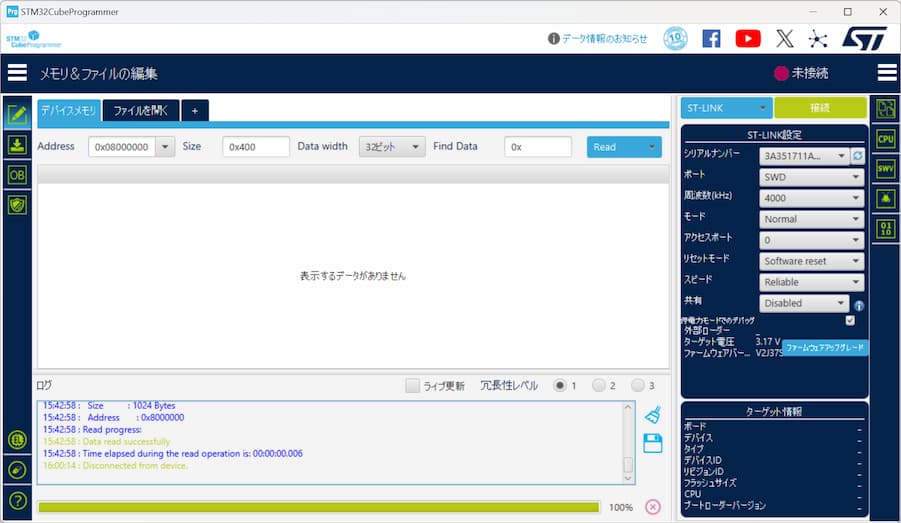Open the Data width 32ビット dropdown

click(x=392, y=147)
